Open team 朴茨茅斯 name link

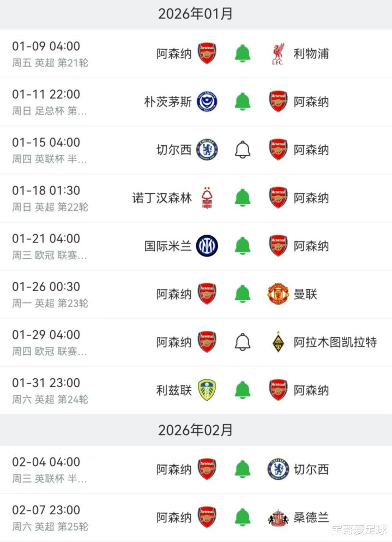tap(168, 102)
